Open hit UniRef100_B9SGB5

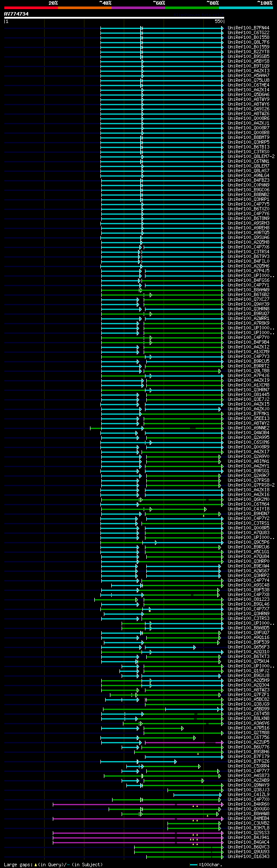click(248, 57)
